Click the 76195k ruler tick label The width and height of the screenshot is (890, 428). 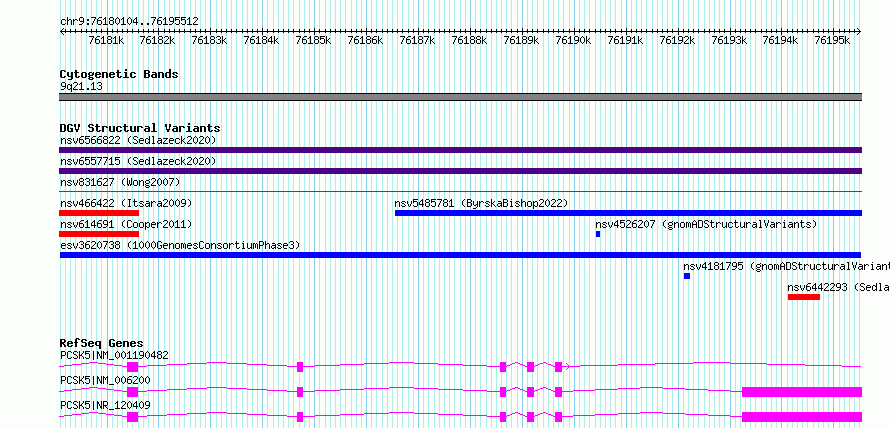coord(833,40)
